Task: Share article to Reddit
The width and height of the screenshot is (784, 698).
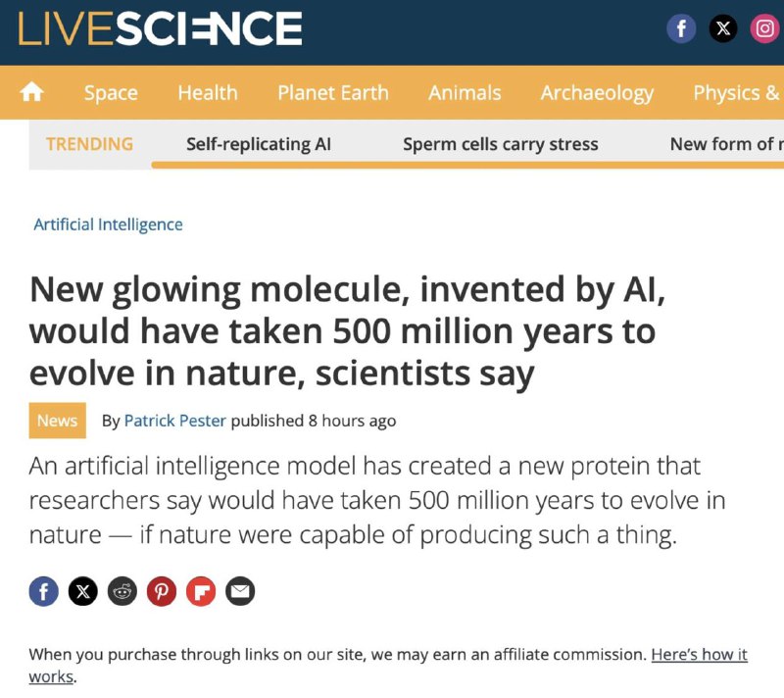Action: pos(122,591)
